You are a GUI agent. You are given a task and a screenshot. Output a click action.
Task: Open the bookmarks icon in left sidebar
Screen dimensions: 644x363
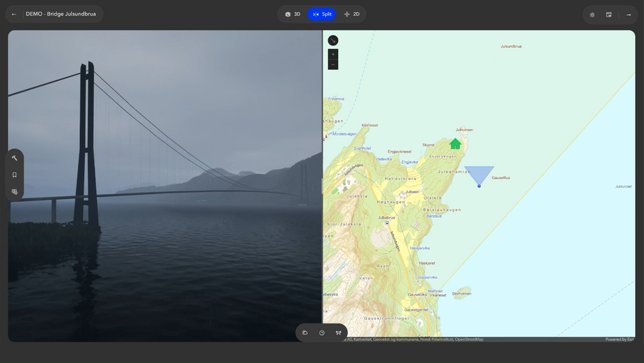point(14,175)
